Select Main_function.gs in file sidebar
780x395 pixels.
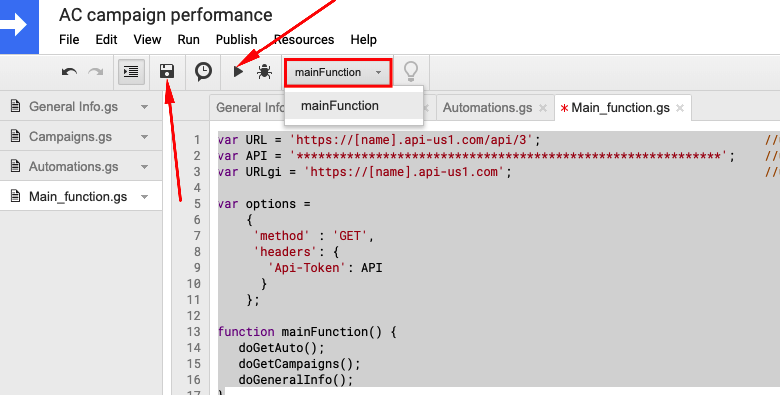(x=78, y=197)
